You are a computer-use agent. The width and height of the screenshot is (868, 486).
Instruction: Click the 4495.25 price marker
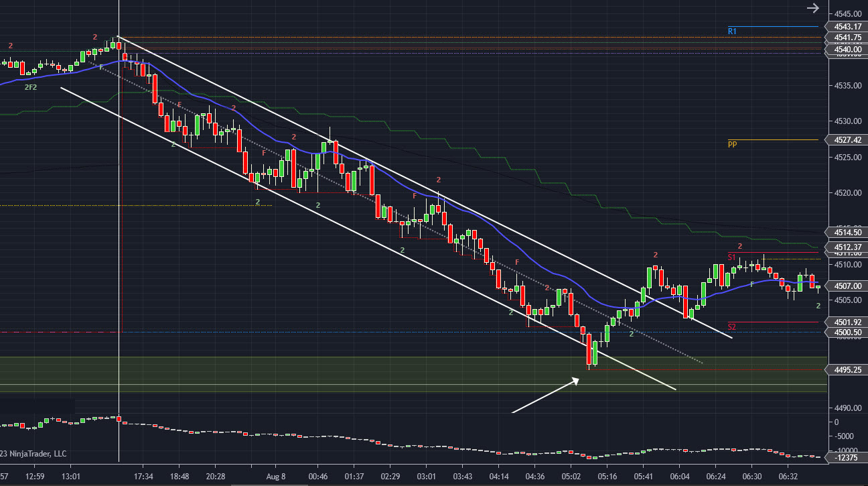click(x=847, y=369)
